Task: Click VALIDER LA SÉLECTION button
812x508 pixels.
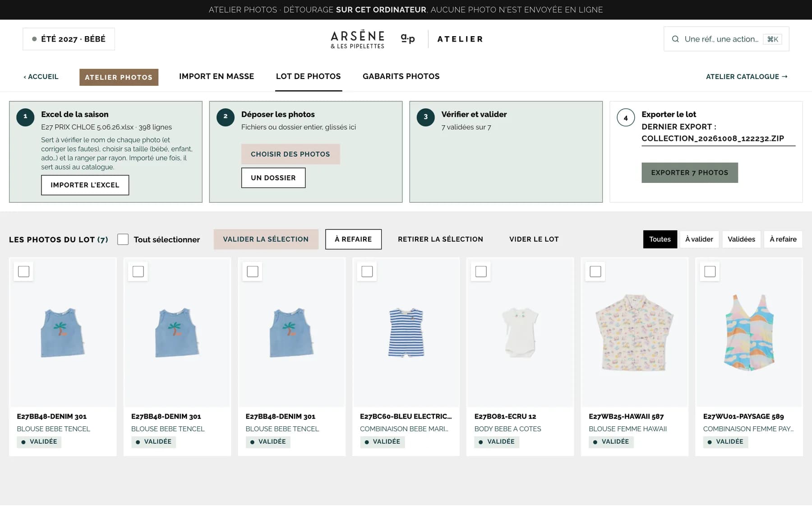Action: tap(266, 239)
